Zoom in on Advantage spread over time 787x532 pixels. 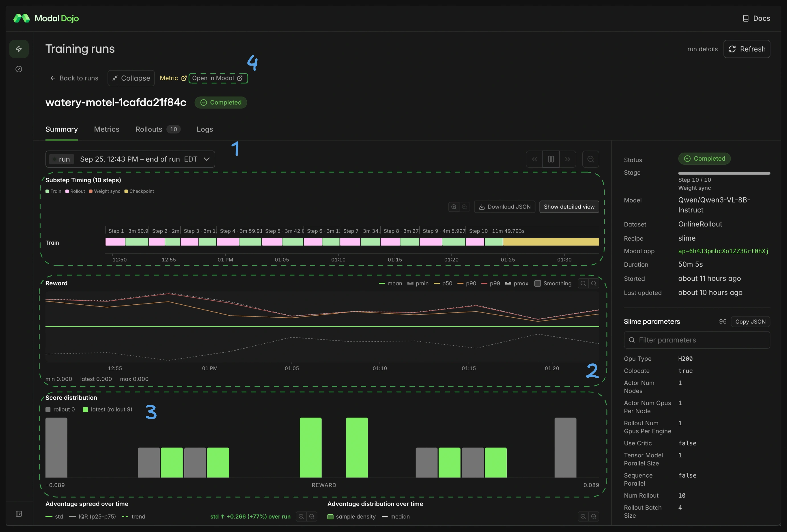click(301, 516)
